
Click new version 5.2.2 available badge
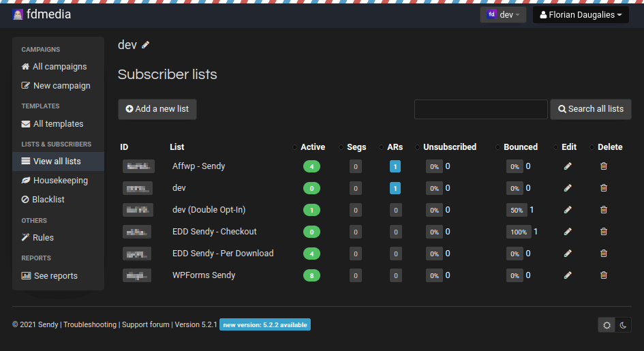point(265,324)
